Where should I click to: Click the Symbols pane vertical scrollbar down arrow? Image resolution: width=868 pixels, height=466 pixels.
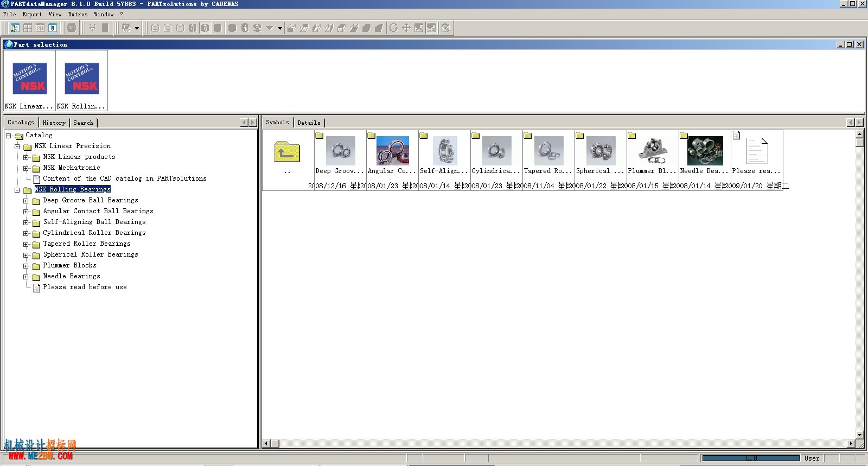tap(859, 435)
